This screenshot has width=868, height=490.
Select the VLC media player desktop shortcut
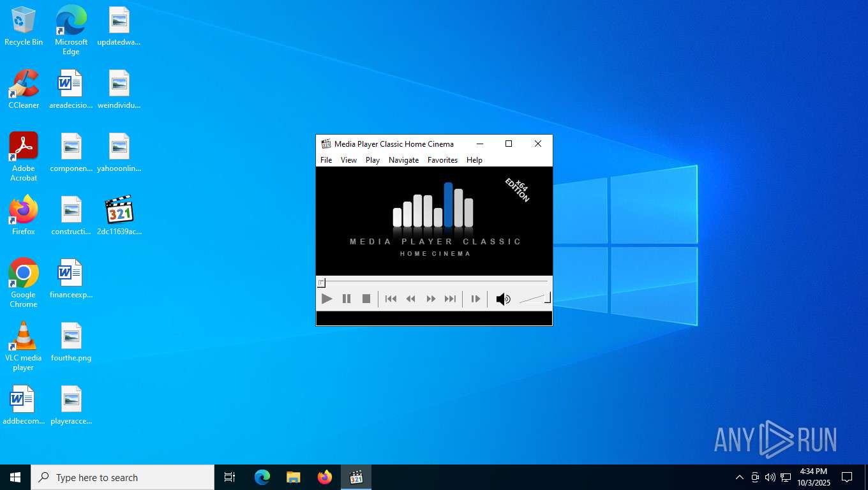(x=24, y=346)
